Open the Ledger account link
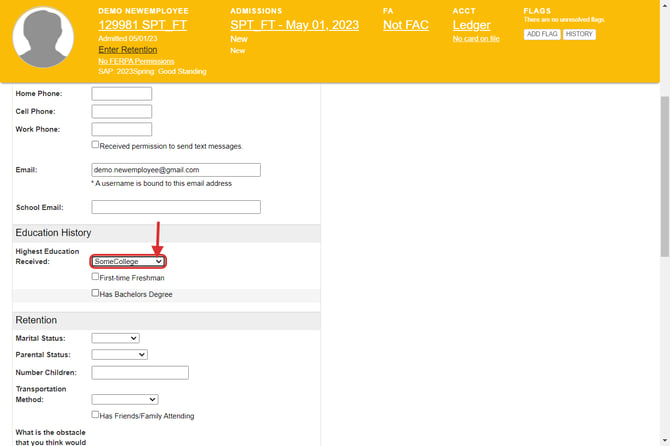 pos(471,25)
